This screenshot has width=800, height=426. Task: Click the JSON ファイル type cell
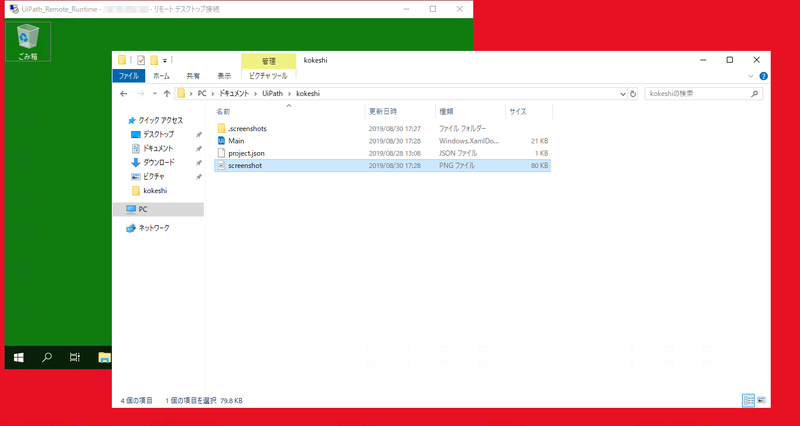pos(458,154)
